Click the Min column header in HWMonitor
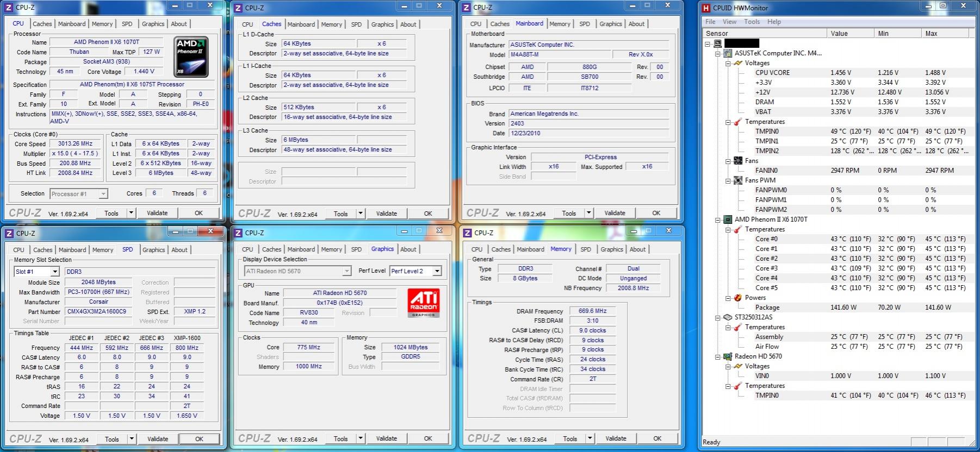Image resolution: width=980 pixels, height=452 pixels. (897, 33)
